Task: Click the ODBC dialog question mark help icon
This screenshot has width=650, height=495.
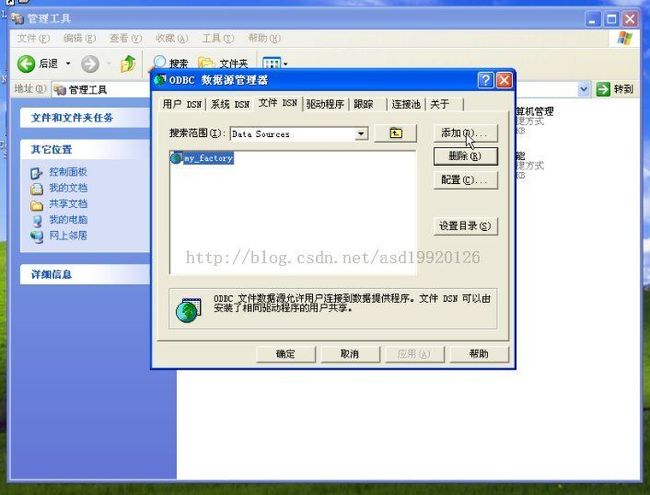Action: click(x=485, y=80)
